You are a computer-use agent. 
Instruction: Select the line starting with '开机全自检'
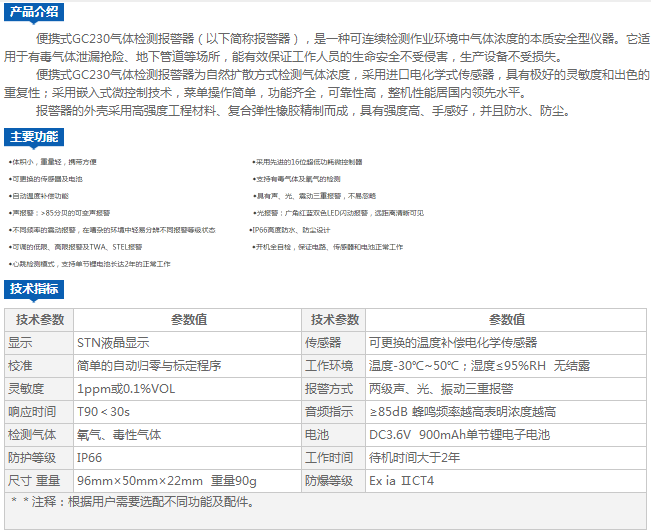pos(328,247)
